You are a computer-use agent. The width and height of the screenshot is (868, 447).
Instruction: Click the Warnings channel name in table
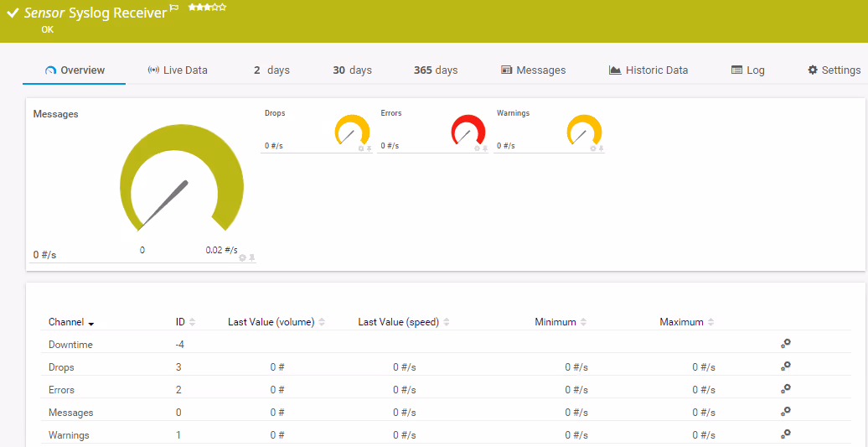[69, 435]
